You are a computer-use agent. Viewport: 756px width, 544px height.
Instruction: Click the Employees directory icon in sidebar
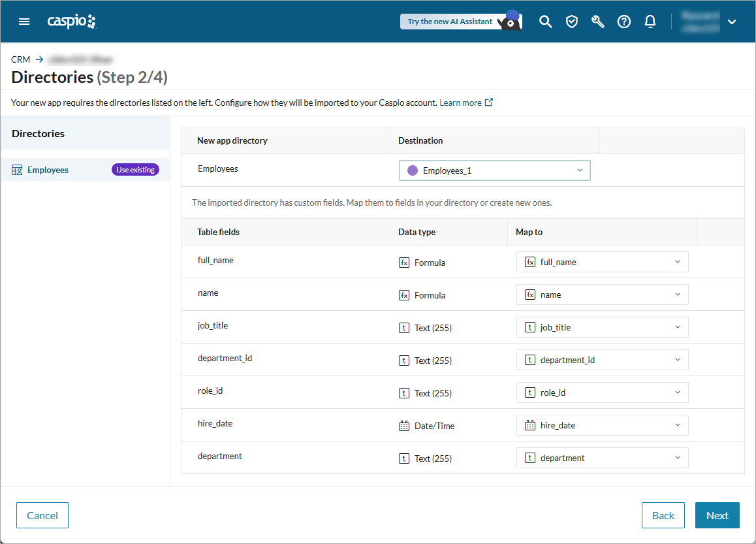tap(16, 169)
